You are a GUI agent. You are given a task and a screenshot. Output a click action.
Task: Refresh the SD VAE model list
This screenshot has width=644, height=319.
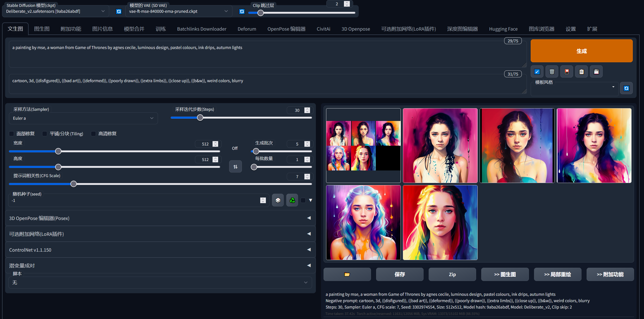[x=242, y=11]
